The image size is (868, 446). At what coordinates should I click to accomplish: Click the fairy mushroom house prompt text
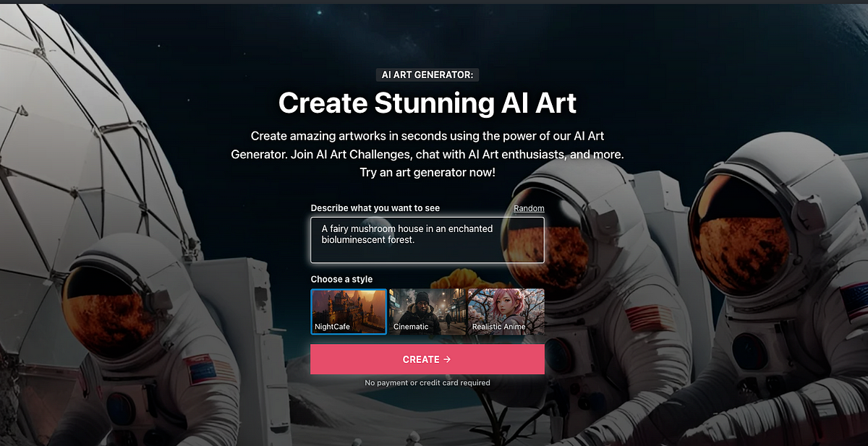click(x=407, y=234)
